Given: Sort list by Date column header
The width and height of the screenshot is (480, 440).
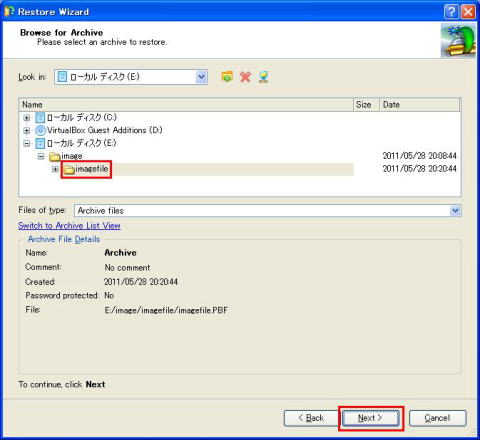Looking at the screenshot, I should (x=420, y=105).
